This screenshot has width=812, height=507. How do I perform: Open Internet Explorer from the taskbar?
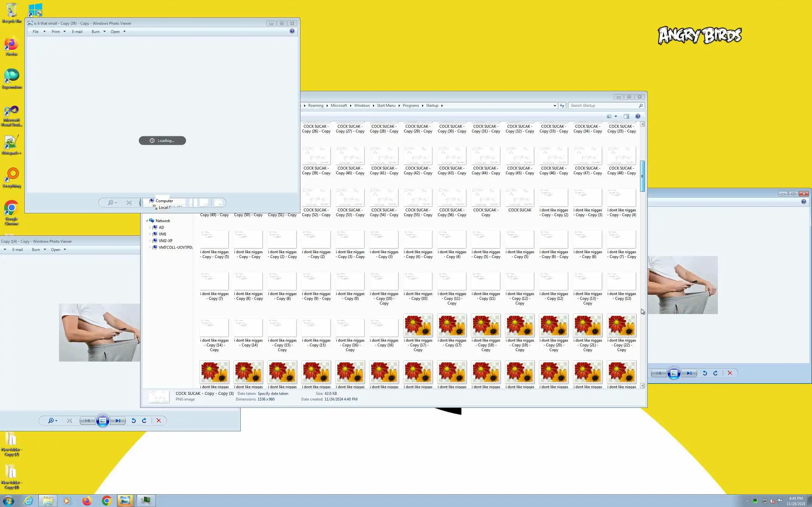29,501
